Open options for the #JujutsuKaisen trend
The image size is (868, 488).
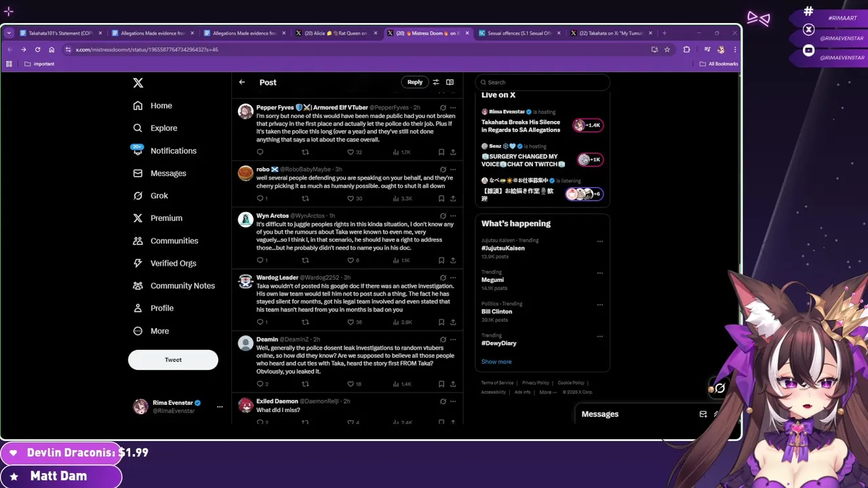coord(599,241)
